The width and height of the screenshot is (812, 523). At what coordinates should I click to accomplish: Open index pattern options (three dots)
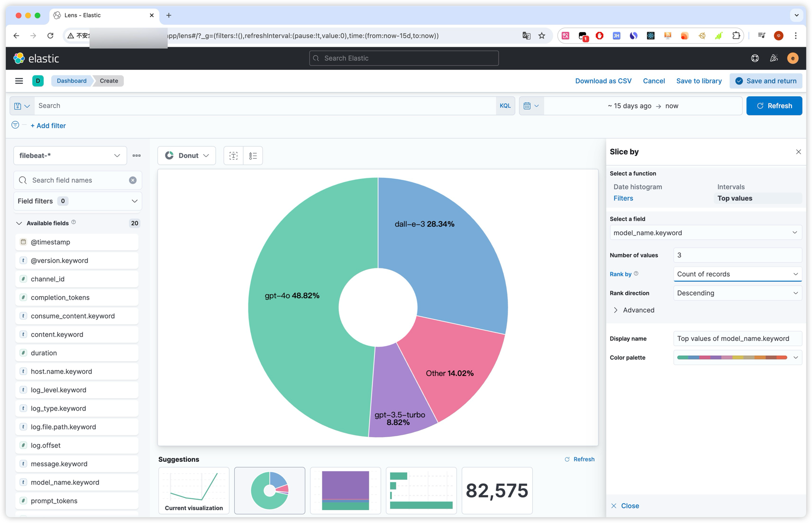point(137,156)
